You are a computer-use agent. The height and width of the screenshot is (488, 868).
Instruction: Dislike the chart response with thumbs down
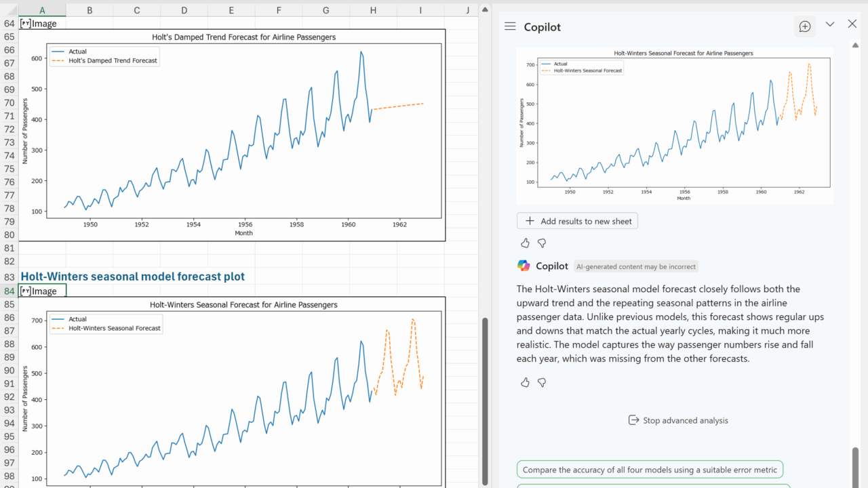pyautogui.click(x=542, y=243)
